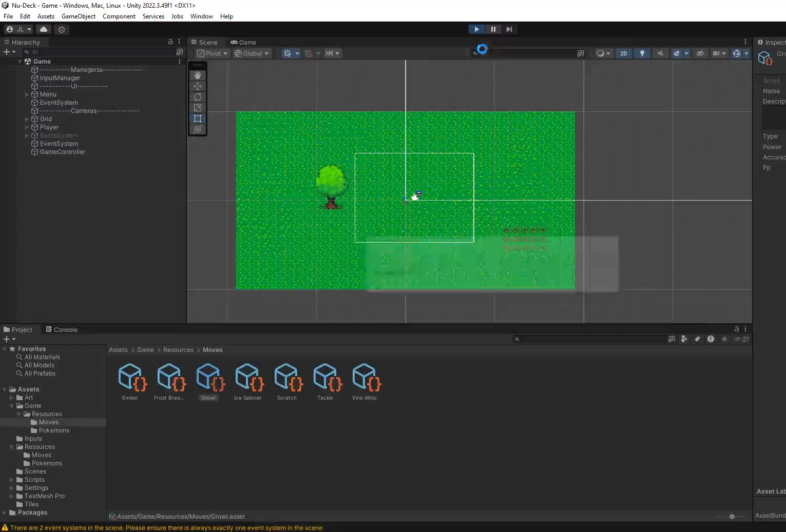Open the Pokemons folder under Game/Resources
The height and width of the screenshot is (532, 786).
pos(54,430)
